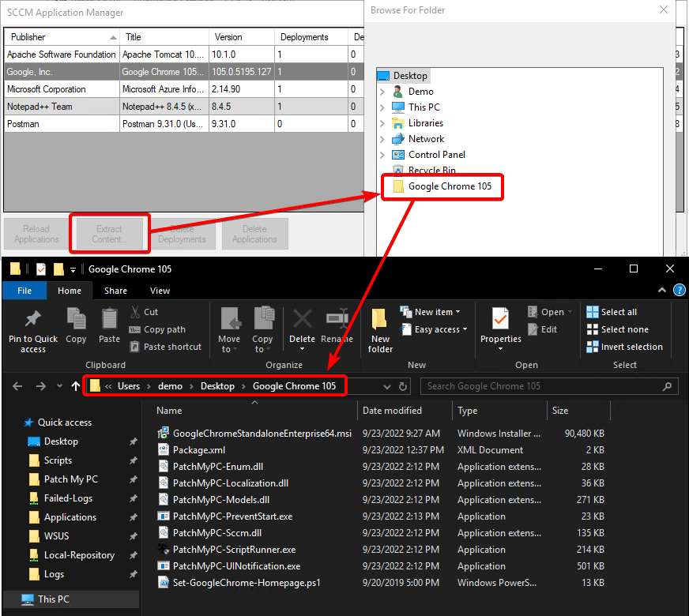Open the Easy access dropdown
The image size is (689, 616).
click(434, 329)
